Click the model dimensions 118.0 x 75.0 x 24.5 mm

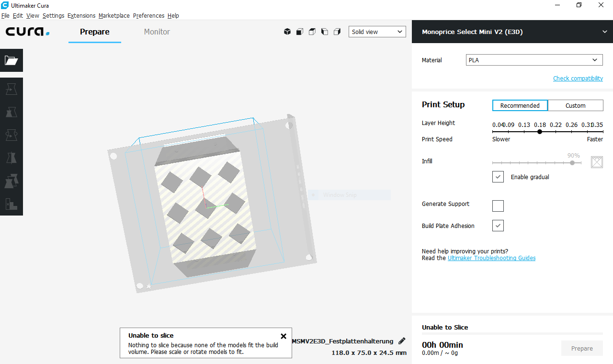(x=369, y=353)
